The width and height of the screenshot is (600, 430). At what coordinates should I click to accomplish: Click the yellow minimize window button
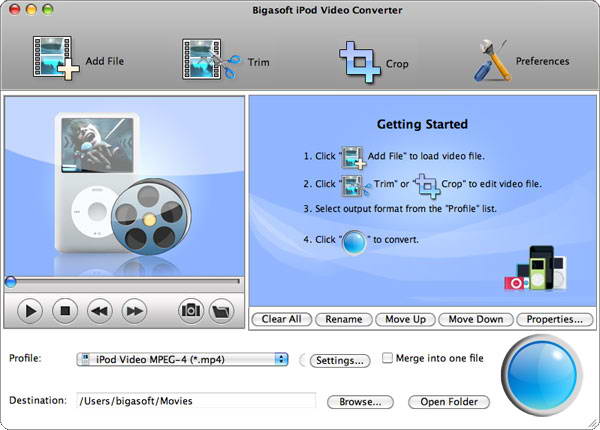[x=31, y=9]
